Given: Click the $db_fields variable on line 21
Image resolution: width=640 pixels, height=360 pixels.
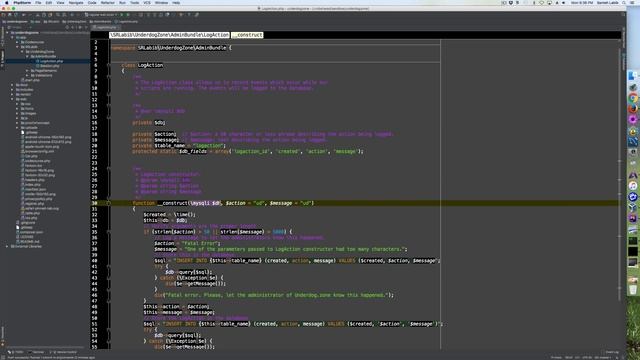Looking at the screenshot, I should pyautogui.click(x=193, y=151).
